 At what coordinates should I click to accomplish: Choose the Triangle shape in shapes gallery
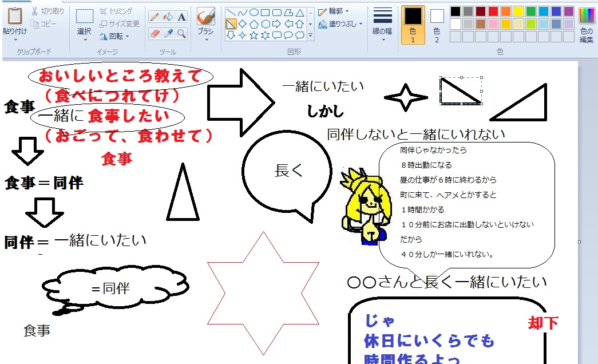coord(300,13)
